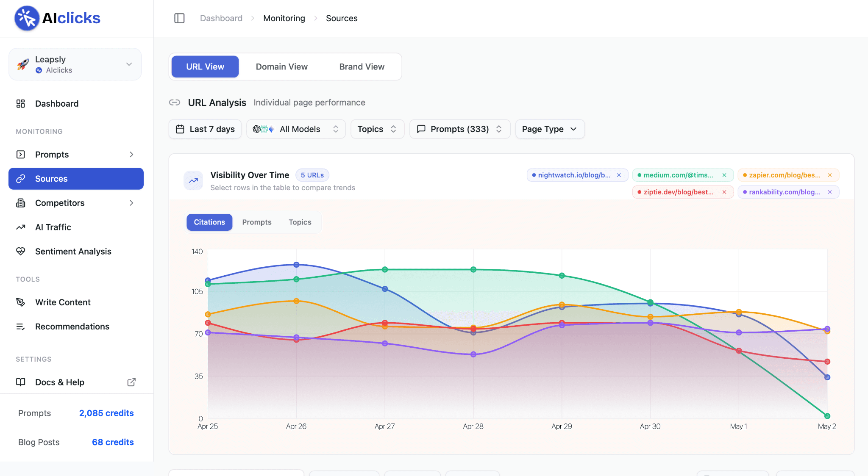Click the 2,085 credits link
The image size is (868, 476).
coord(106,413)
